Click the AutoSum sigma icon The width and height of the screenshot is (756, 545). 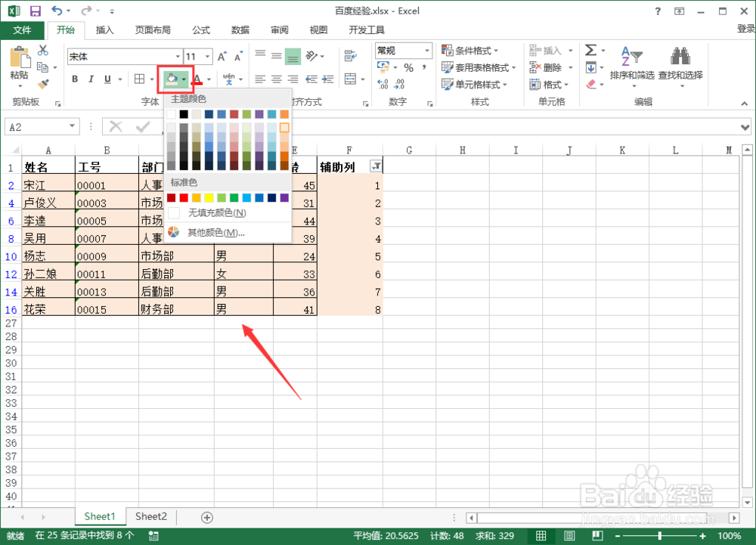click(590, 50)
